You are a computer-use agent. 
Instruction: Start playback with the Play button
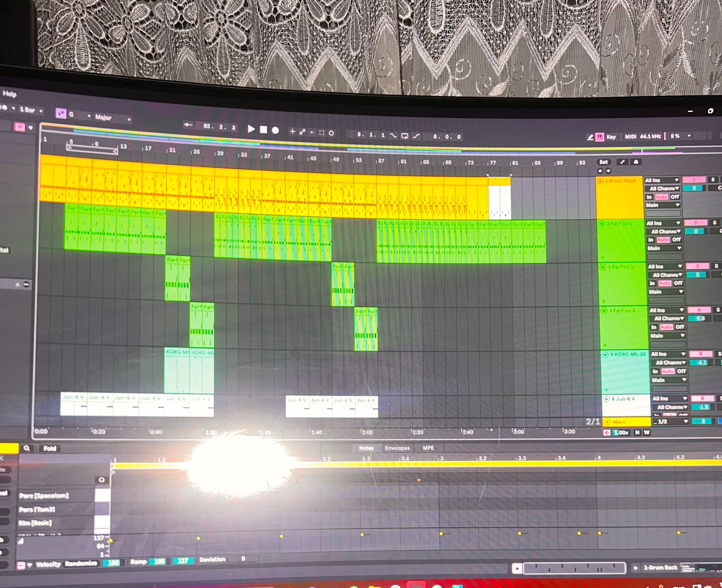pos(251,129)
